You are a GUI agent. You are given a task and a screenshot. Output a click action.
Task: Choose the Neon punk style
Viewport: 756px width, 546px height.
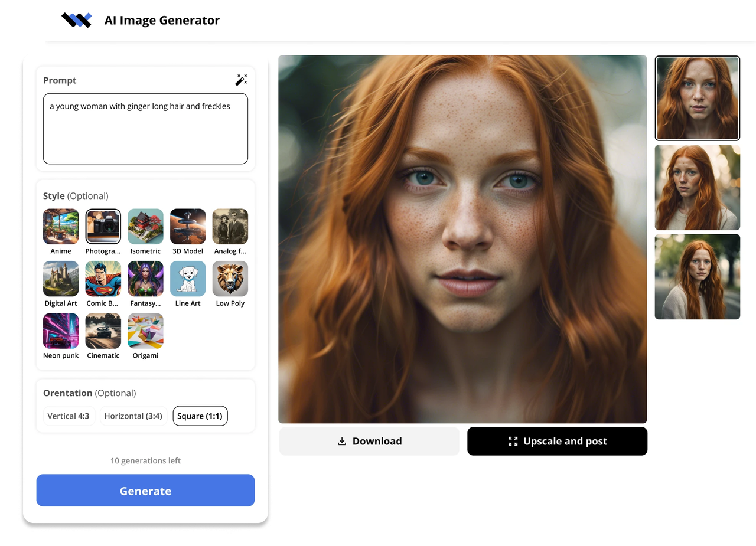coord(60,331)
